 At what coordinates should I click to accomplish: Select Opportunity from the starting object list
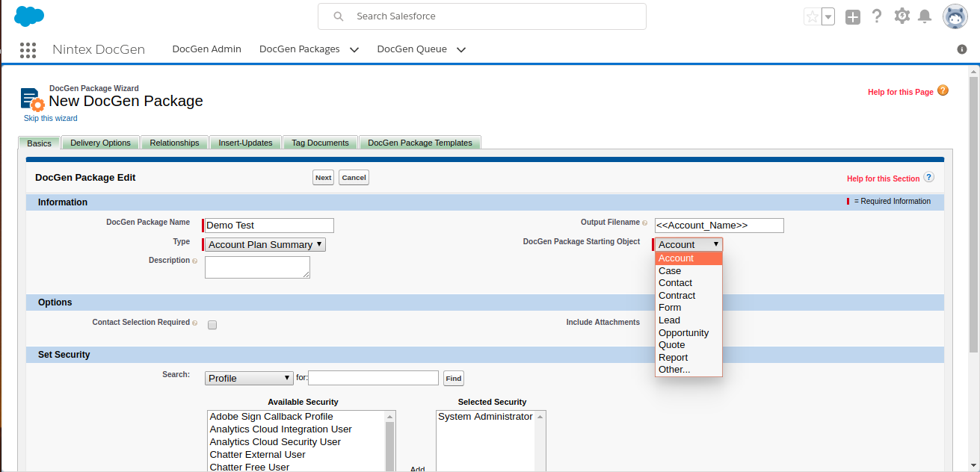(x=683, y=333)
